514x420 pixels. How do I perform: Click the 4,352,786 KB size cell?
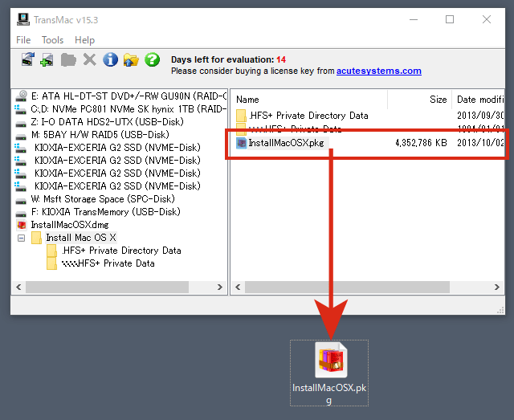point(421,143)
